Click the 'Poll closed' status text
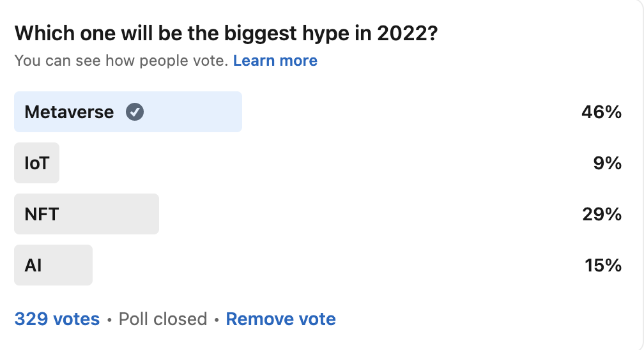 click(163, 319)
